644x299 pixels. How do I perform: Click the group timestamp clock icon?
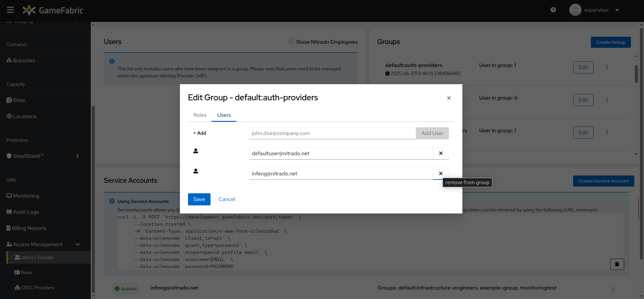click(x=387, y=73)
